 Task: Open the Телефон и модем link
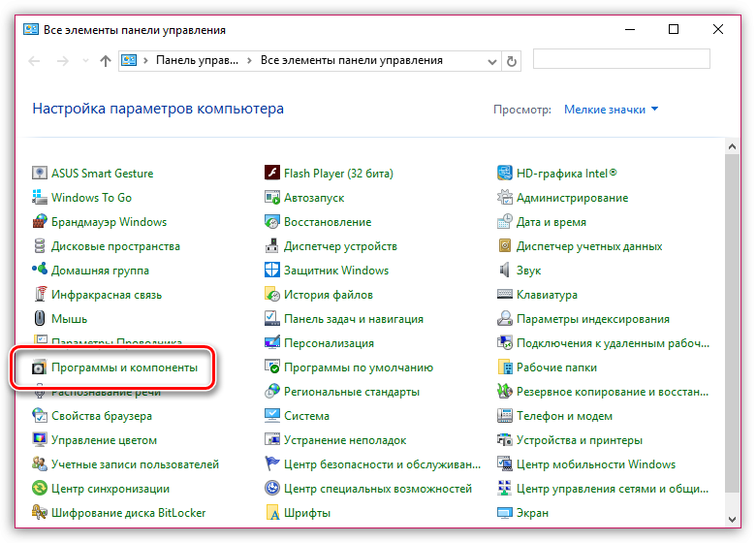(564, 416)
